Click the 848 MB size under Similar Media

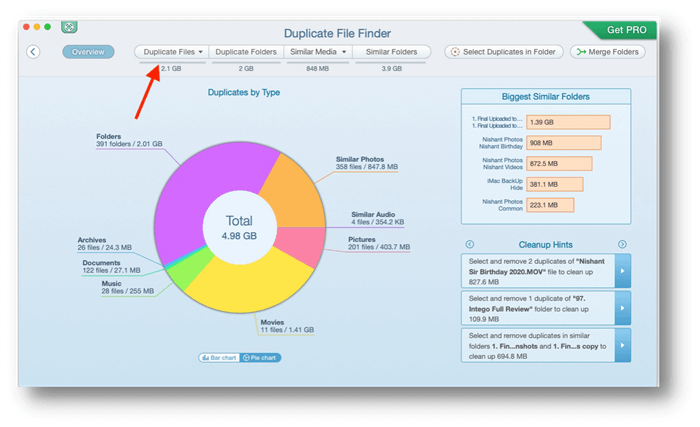[317, 68]
